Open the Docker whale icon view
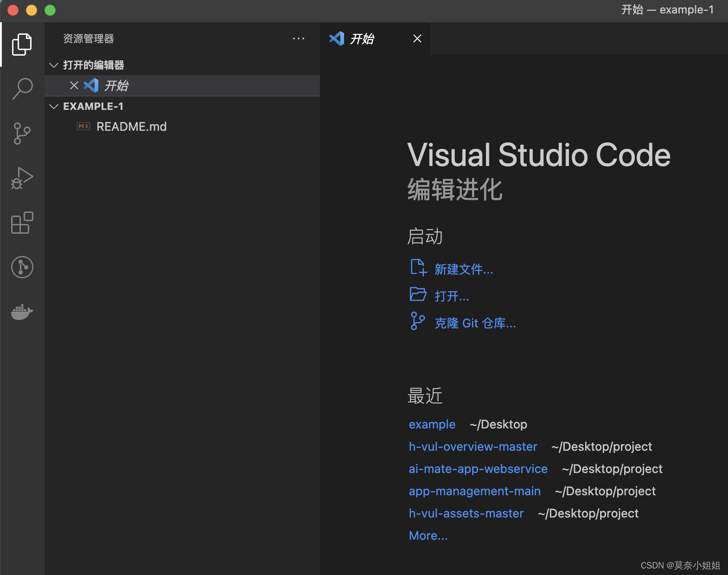Image resolution: width=728 pixels, height=575 pixels. (22, 312)
